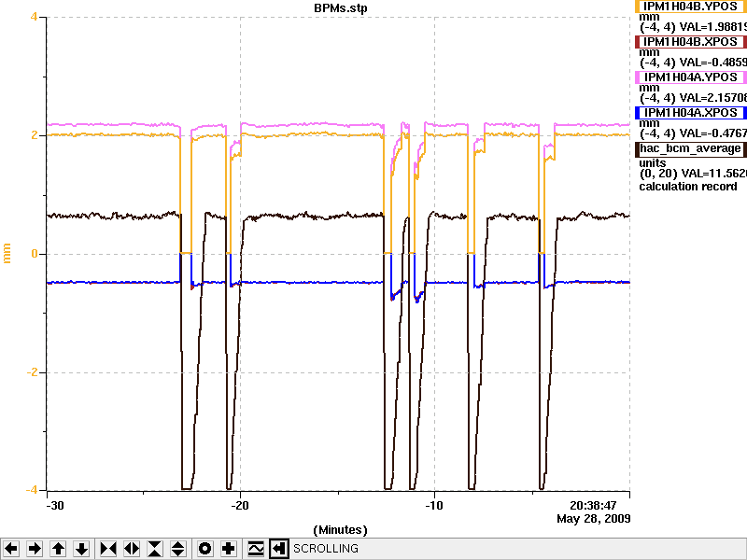Click the VAL=-0.4767 value under IPM1H04A.XPOS

pos(713,133)
